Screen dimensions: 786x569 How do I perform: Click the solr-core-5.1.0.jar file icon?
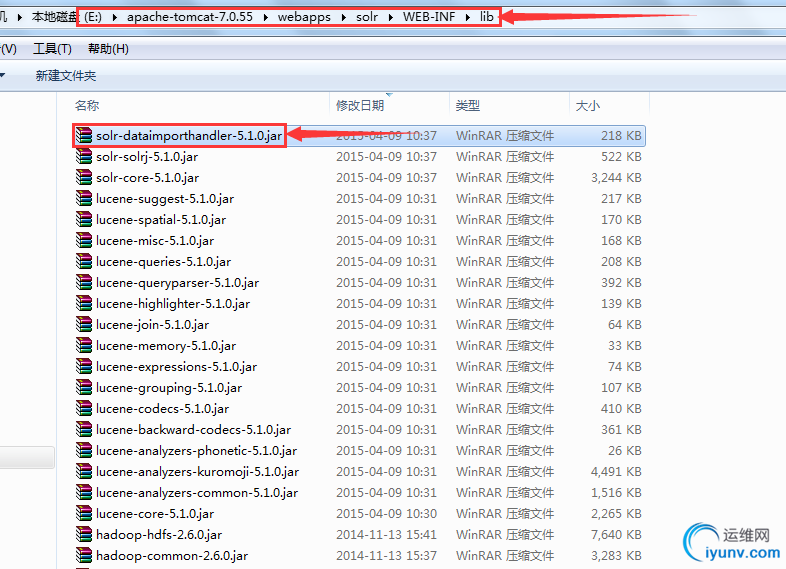84,177
